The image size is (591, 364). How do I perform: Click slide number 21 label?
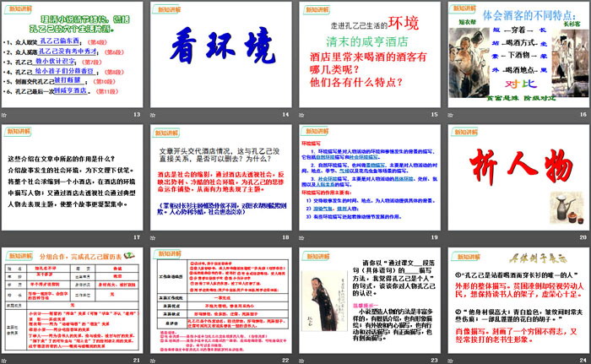point(137,361)
